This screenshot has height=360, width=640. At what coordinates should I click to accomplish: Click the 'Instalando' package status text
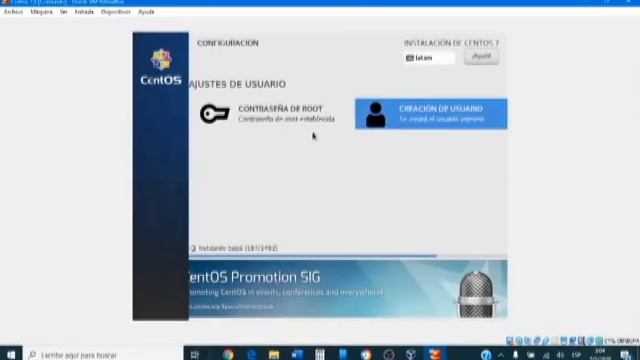click(238, 248)
